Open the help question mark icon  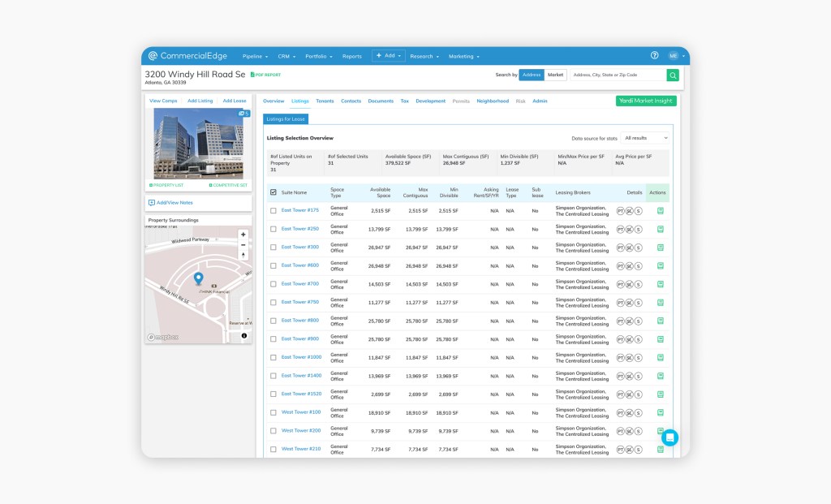(x=655, y=56)
